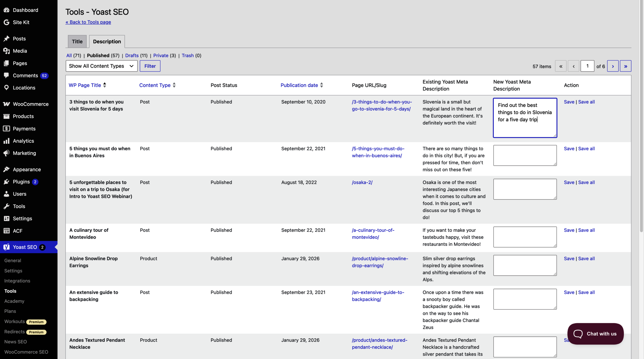Click the vertical page scrollbar
The height and width of the screenshot is (359, 644).
641,116
